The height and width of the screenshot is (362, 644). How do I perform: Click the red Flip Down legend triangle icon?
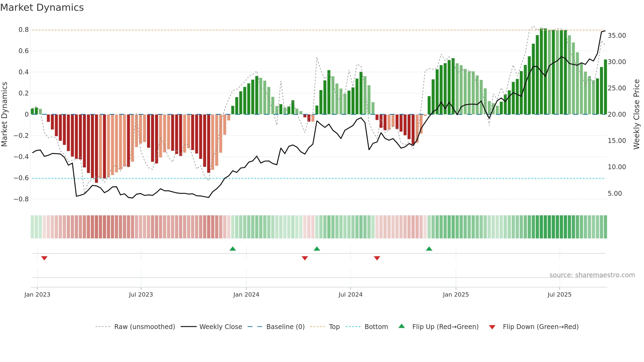coord(492,327)
